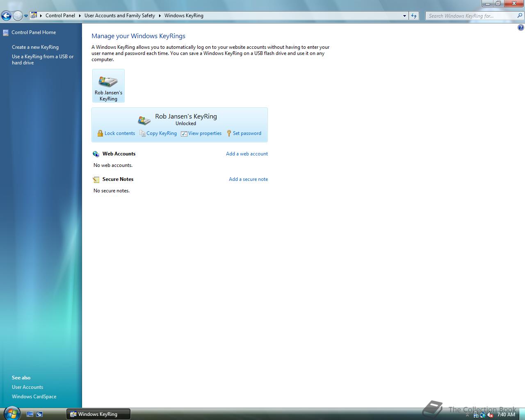Viewport: 525px width, 420px height.
Task: Open the address bar history dropdown
Action: coord(404,16)
